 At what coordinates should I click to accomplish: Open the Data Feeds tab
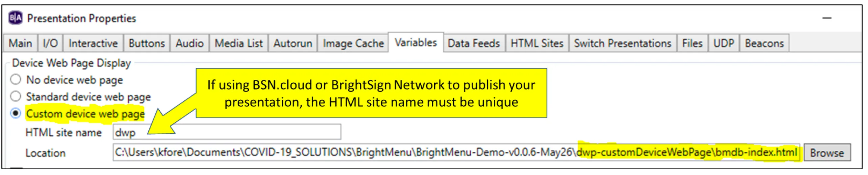pos(474,43)
